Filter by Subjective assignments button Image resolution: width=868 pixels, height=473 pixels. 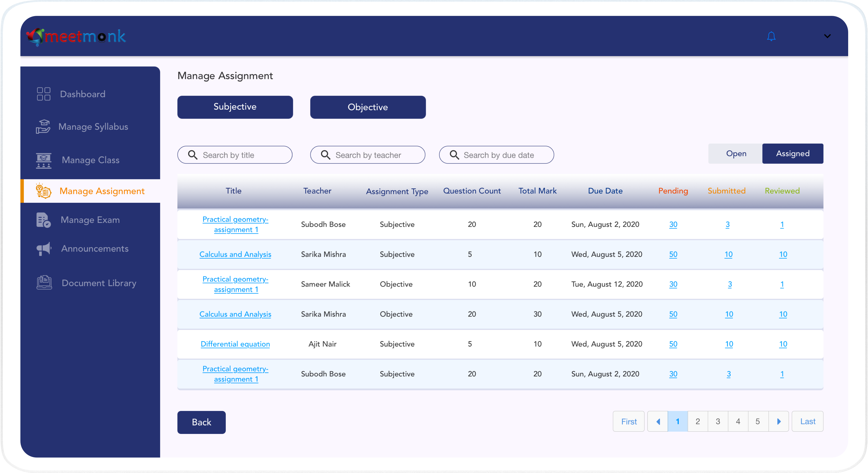[x=235, y=107]
